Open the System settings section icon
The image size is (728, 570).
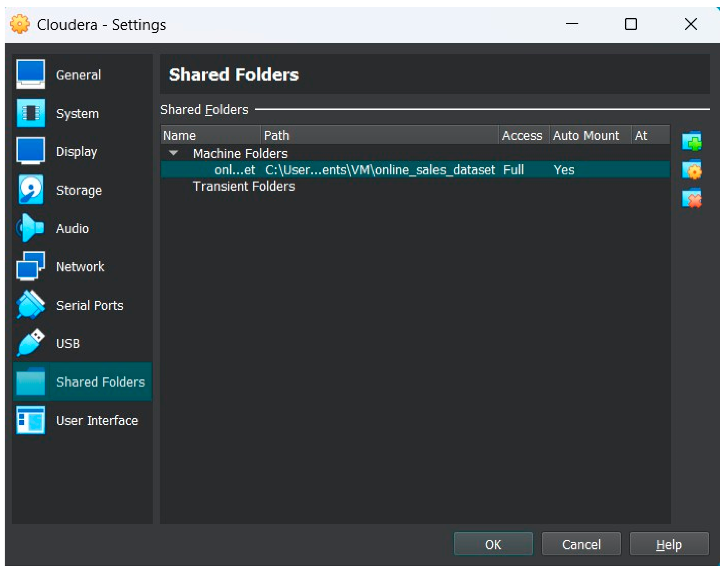click(x=30, y=113)
